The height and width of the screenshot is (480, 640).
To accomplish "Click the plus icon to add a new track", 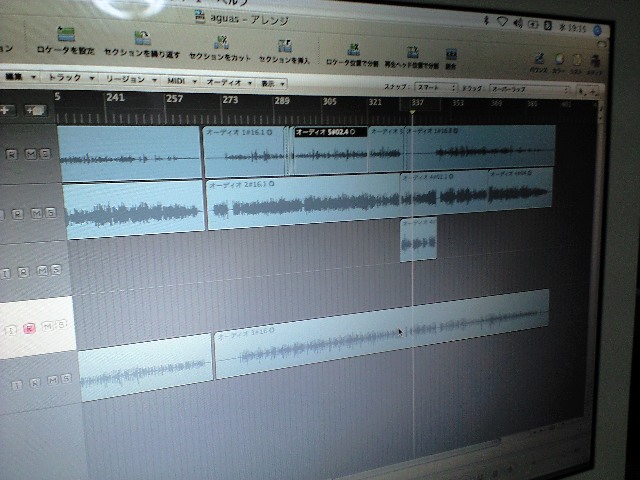I will tap(7, 109).
